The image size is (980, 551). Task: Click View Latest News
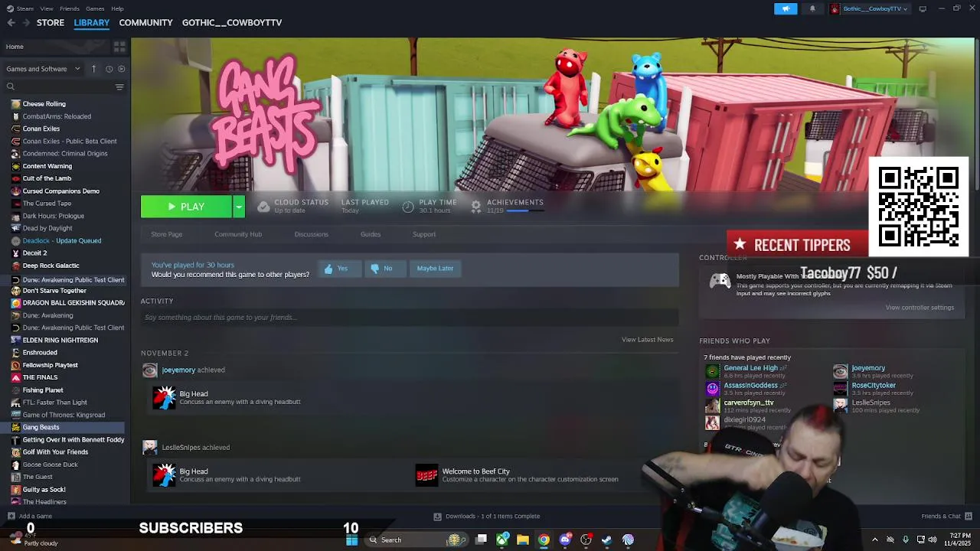click(648, 340)
